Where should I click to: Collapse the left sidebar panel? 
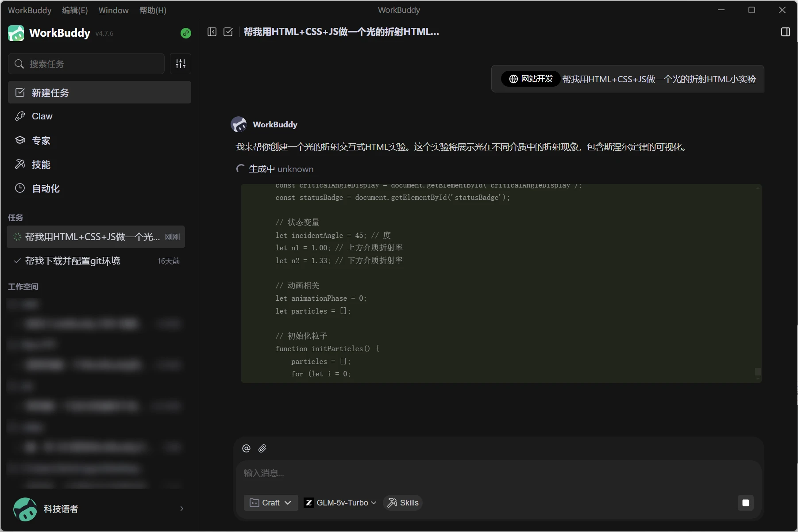(x=212, y=32)
